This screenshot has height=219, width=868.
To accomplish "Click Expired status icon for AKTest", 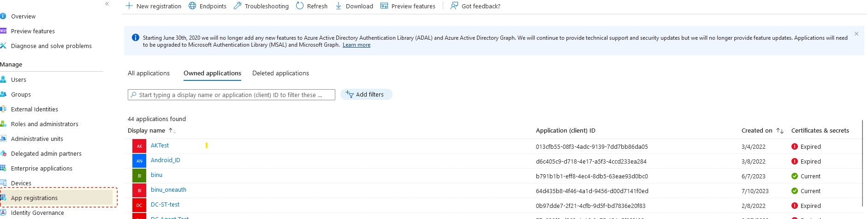I will tap(795, 146).
